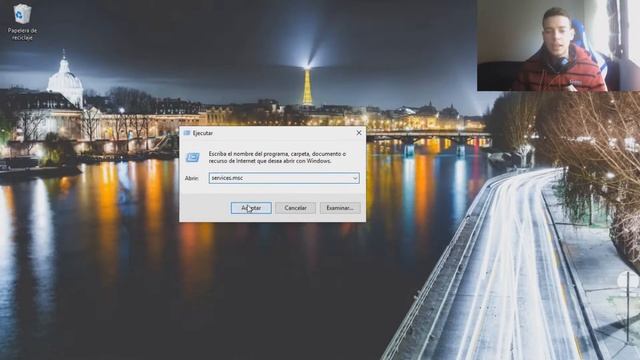The height and width of the screenshot is (360, 640).
Task: Expand the Abrir combo box dropdown arrow
Action: 355,178
